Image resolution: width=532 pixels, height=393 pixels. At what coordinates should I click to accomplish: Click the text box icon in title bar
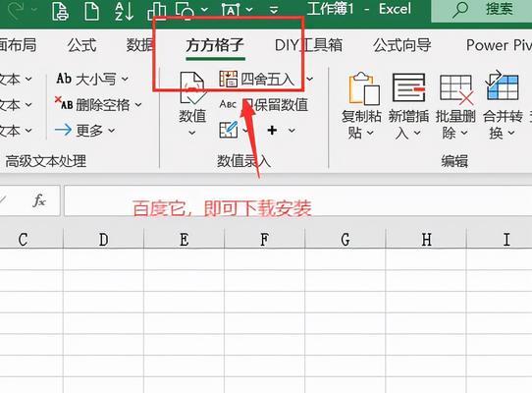(231, 10)
